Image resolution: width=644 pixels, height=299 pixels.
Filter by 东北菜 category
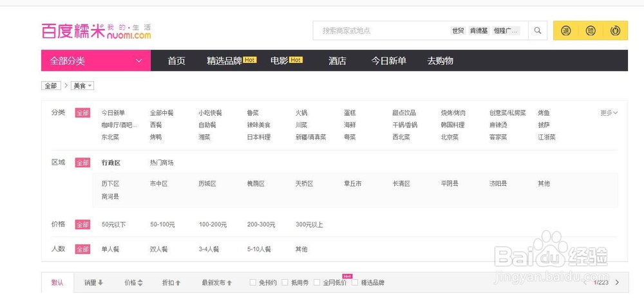111,137
